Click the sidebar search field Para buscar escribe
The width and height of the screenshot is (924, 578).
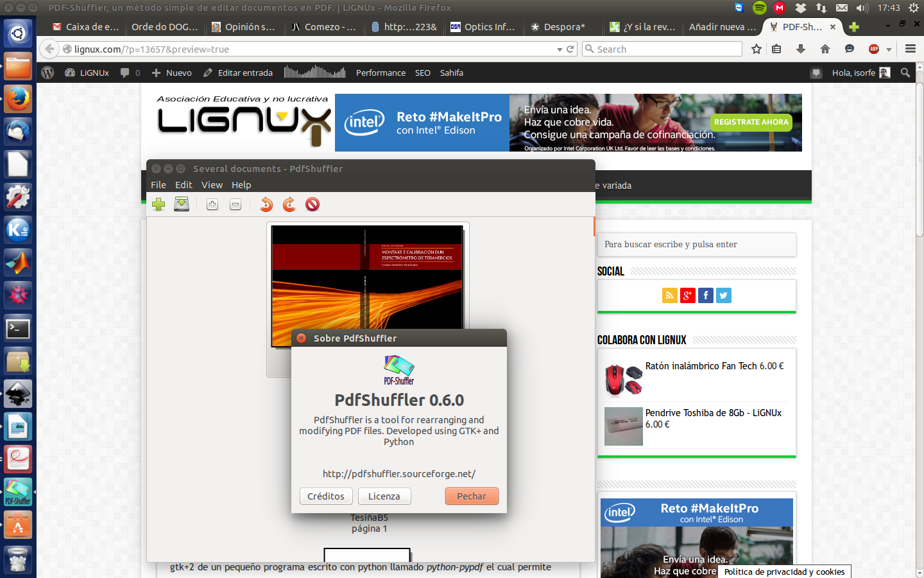coord(697,244)
